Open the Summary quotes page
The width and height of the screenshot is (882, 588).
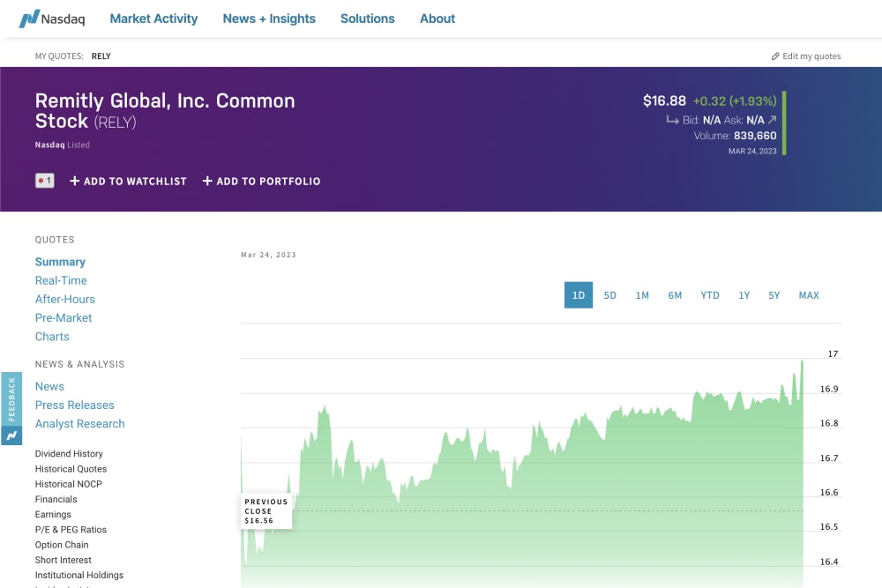point(60,262)
